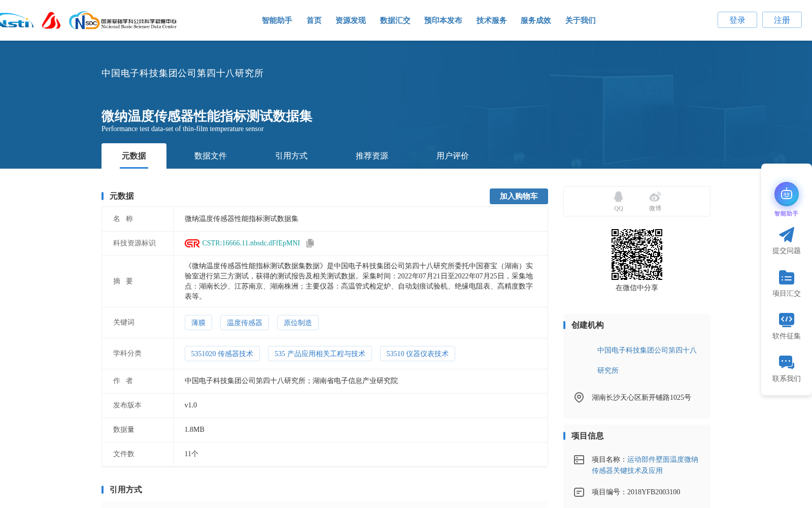Click the 登录 button

[737, 20]
